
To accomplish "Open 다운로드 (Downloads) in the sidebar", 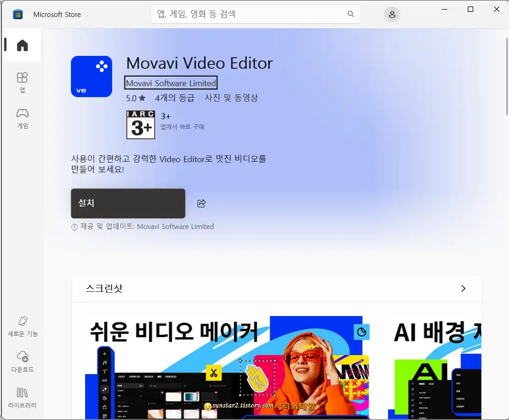I will (22, 361).
